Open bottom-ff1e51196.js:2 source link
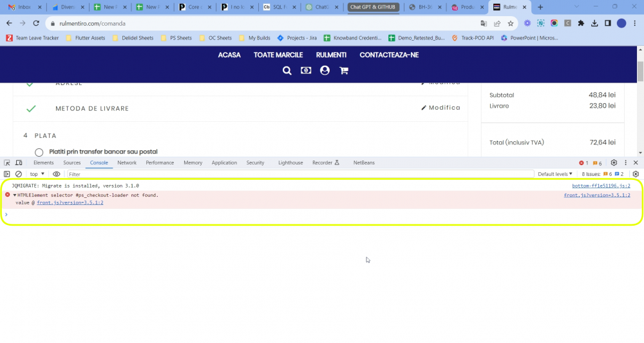The height and width of the screenshot is (343, 644). (x=601, y=186)
